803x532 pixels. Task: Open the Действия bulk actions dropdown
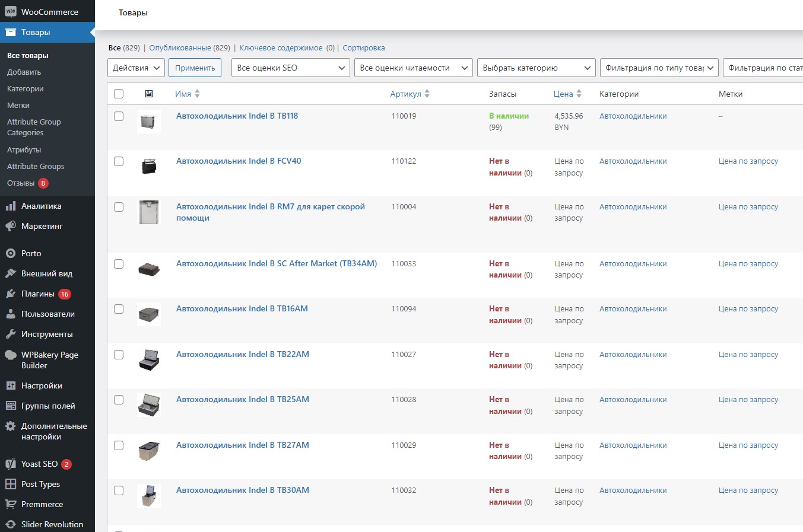(x=136, y=68)
